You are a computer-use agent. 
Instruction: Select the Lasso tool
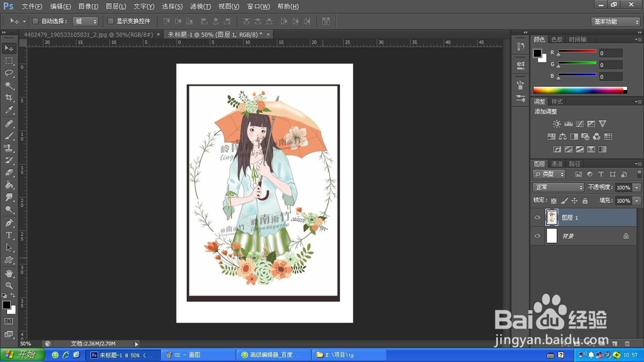[9, 73]
